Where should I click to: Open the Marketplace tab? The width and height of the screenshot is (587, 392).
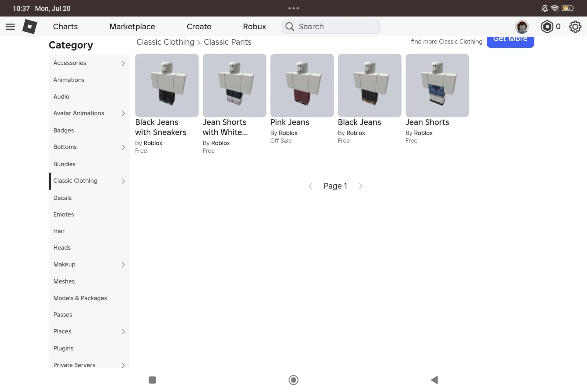point(132,27)
